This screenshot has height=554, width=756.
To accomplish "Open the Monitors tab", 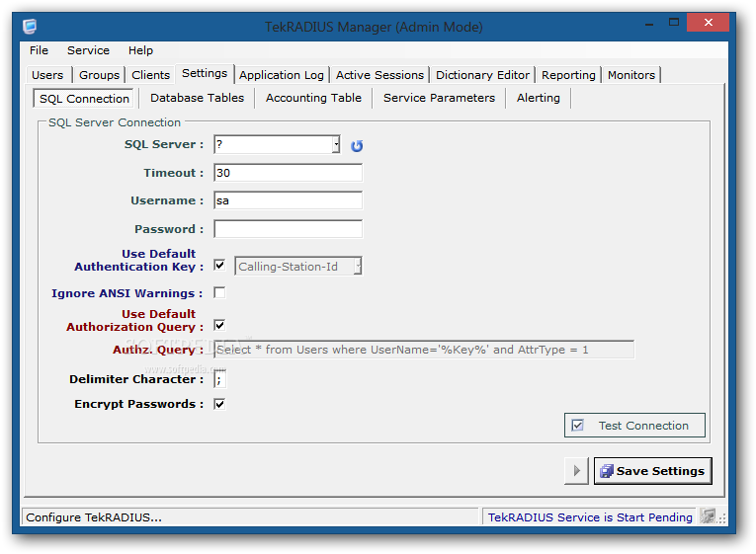I will click(x=631, y=75).
